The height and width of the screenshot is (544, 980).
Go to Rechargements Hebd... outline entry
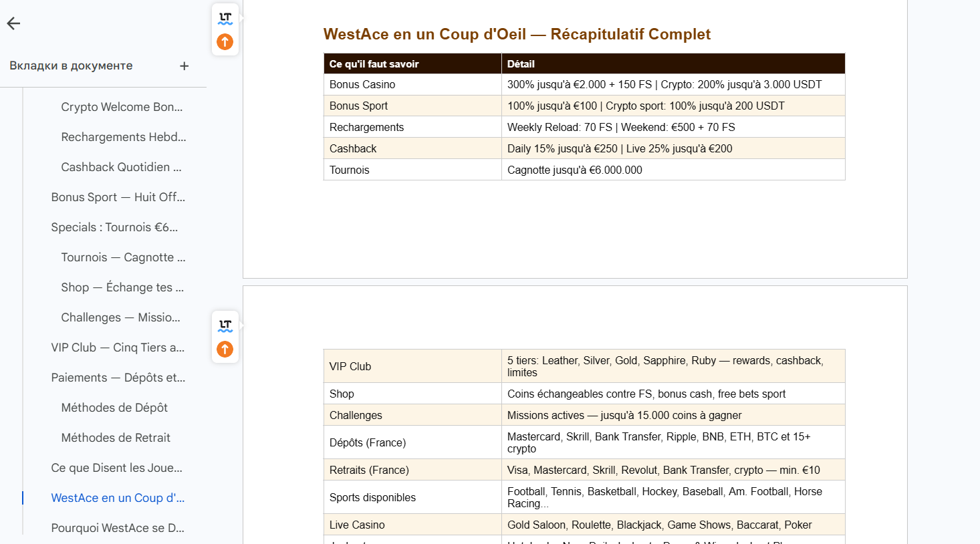(124, 137)
